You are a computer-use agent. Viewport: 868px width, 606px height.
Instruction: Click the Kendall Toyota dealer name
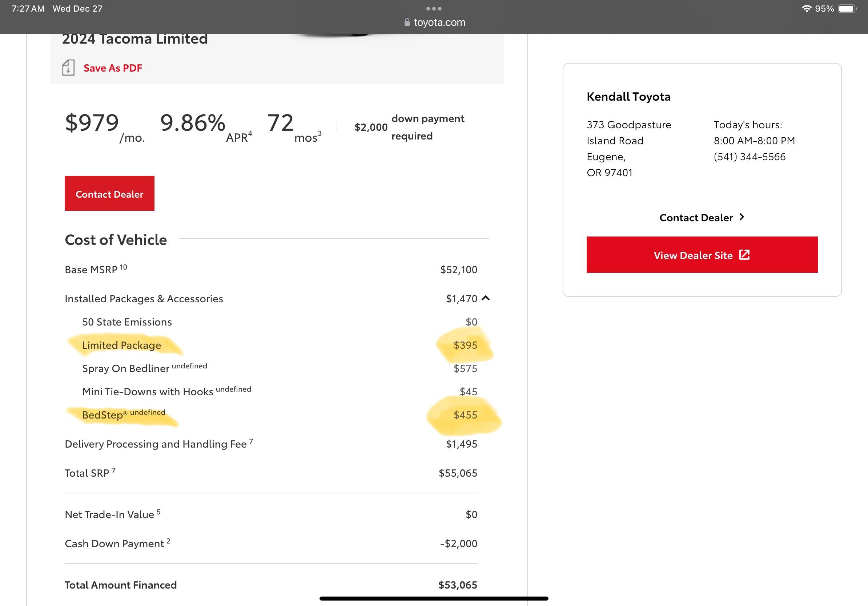(628, 97)
